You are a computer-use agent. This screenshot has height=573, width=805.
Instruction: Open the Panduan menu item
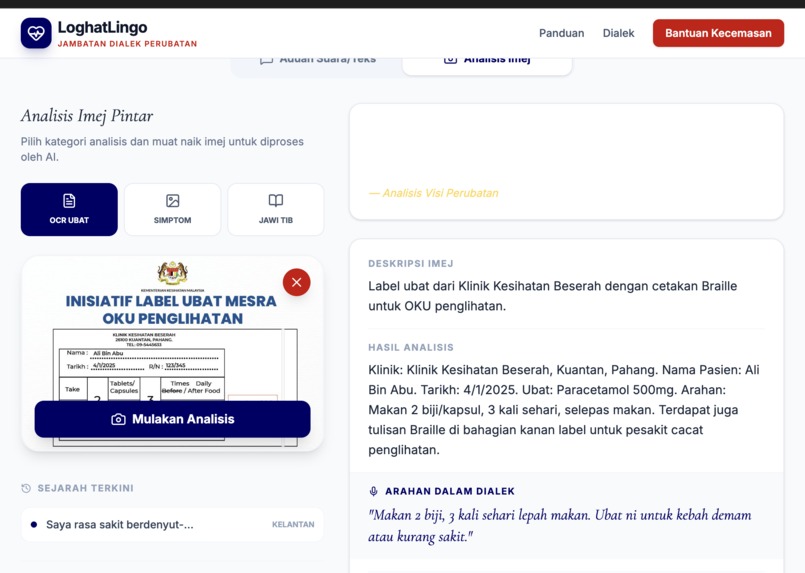(561, 33)
